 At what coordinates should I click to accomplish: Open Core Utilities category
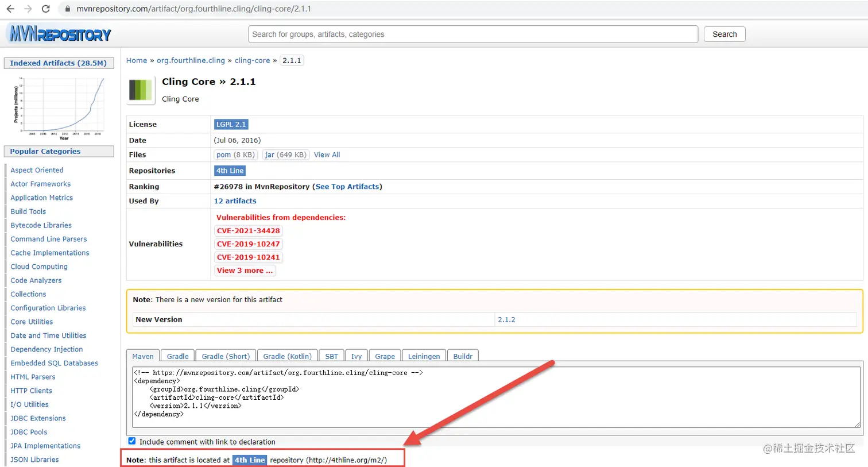[32, 322]
